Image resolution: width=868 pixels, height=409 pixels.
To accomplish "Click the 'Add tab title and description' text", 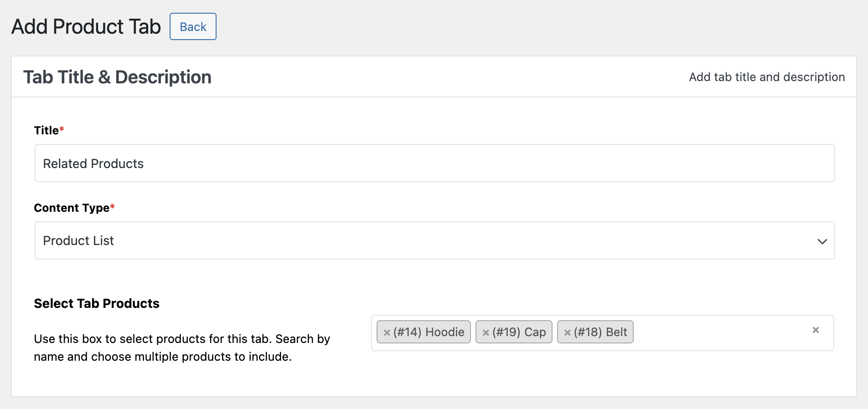I will tap(767, 77).
